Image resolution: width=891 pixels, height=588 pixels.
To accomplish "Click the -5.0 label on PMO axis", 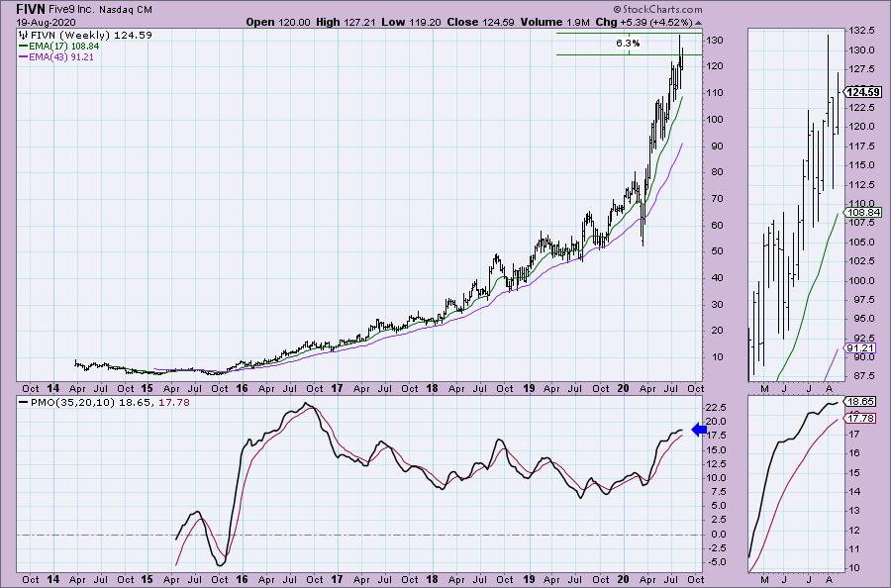I will point(717,562).
